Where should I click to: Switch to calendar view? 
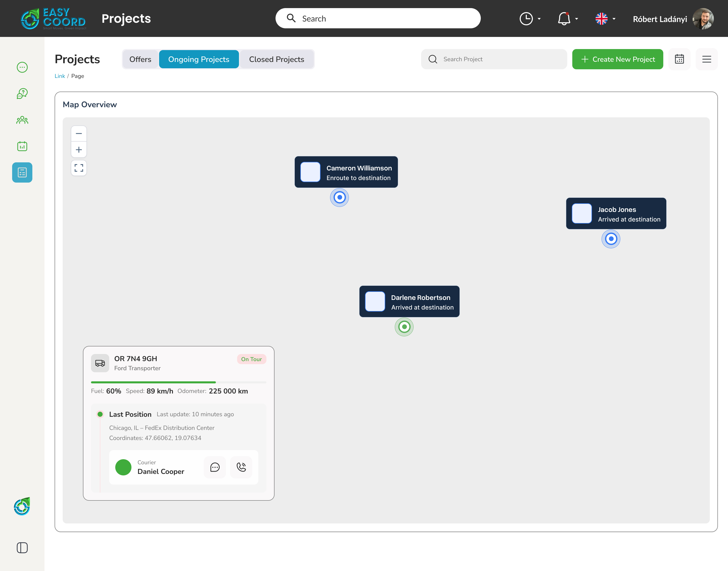click(x=679, y=59)
